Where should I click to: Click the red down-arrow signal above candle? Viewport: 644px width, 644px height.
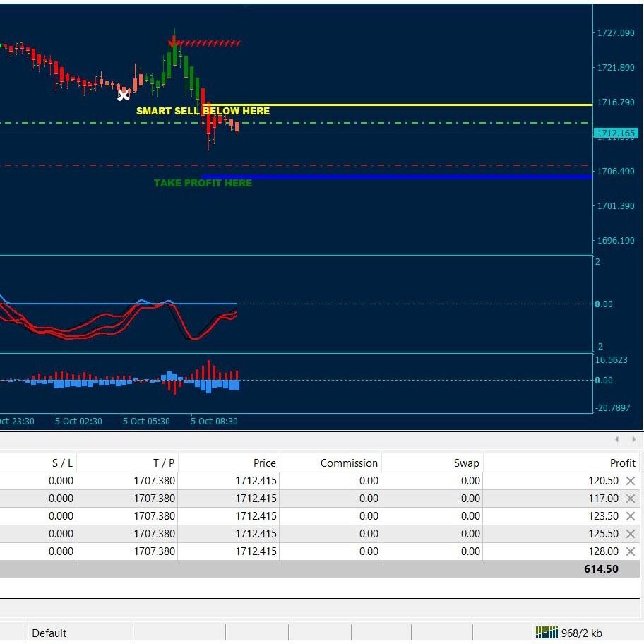(x=173, y=42)
